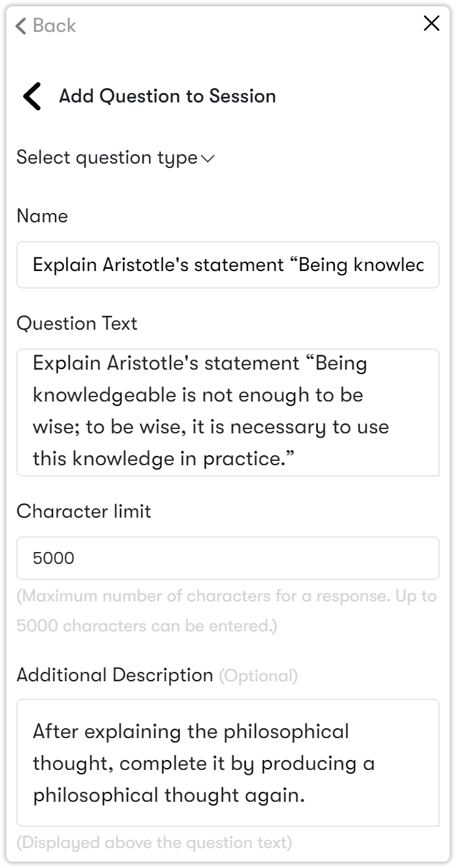Click inside the Additional Description text area

227,762
